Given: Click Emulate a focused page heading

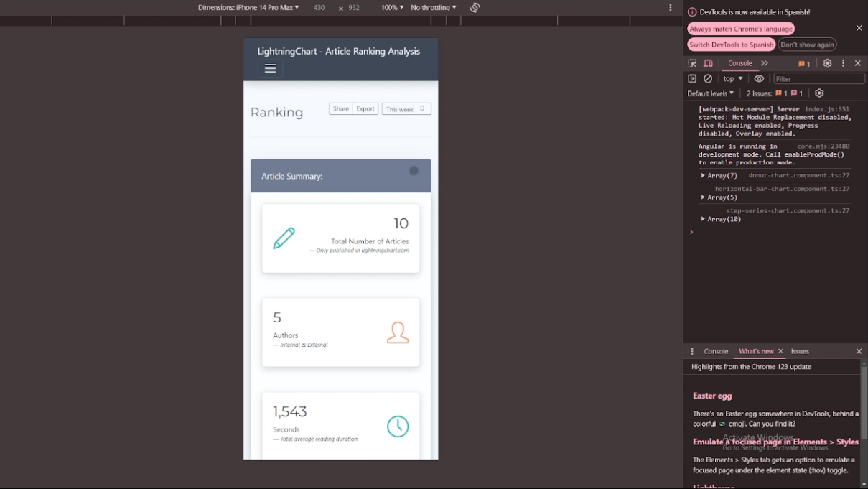Looking at the screenshot, I should [x=775, y=442].
